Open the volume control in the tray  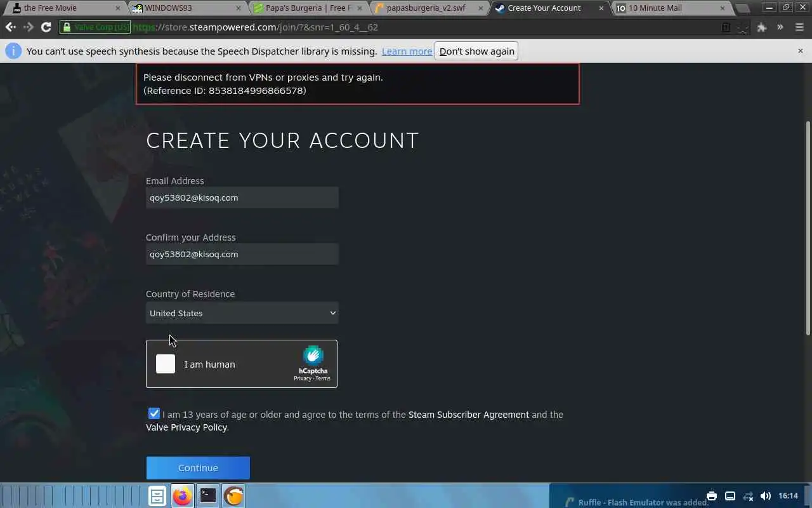click(x=766, y=496)
